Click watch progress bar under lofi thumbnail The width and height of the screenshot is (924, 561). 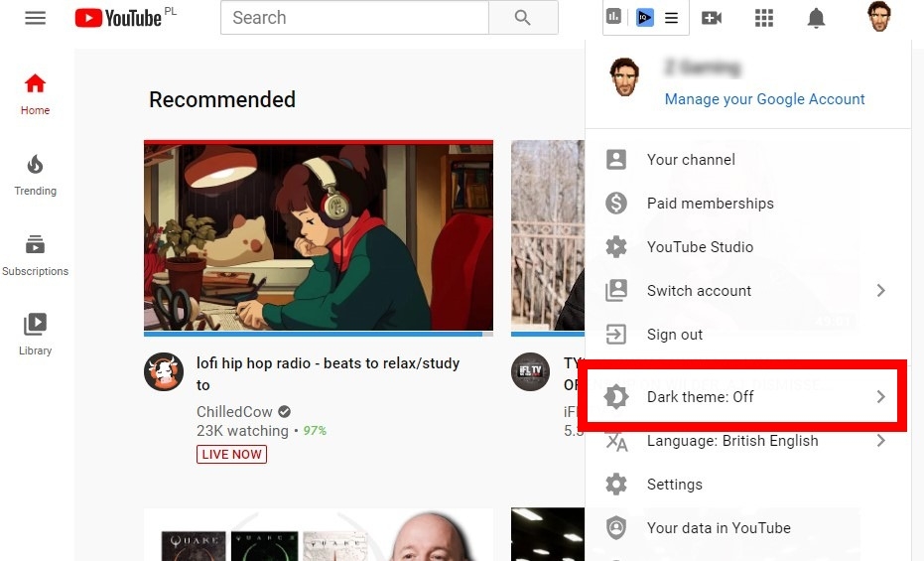pos(319,334)
